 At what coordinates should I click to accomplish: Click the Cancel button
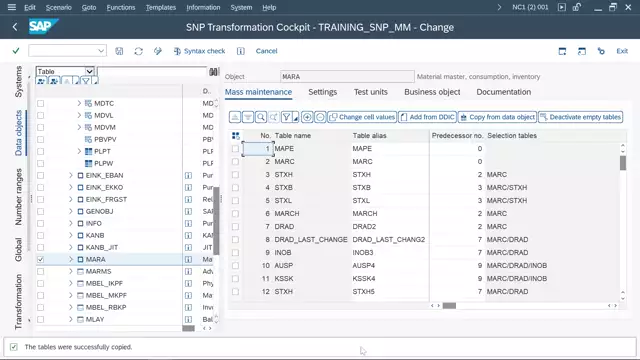(x=267, y=51)
